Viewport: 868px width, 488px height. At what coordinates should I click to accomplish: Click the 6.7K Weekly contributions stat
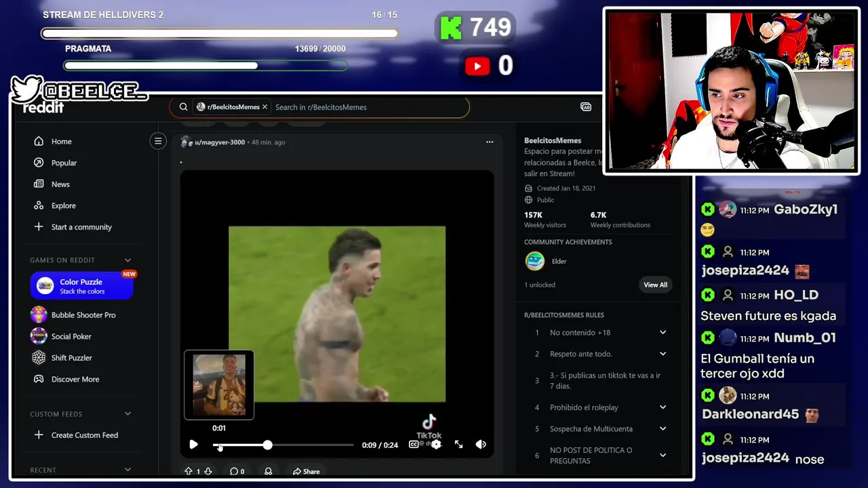click(620, 220)
